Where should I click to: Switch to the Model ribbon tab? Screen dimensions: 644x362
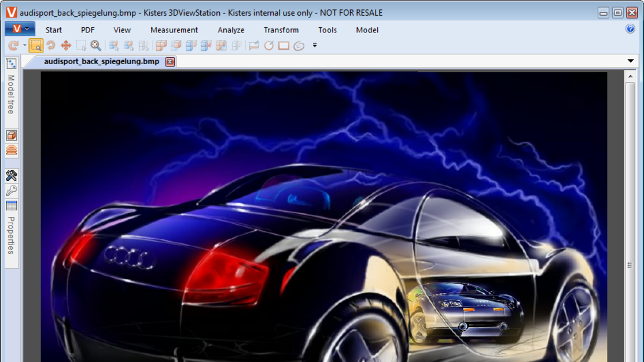pos(367,30)
